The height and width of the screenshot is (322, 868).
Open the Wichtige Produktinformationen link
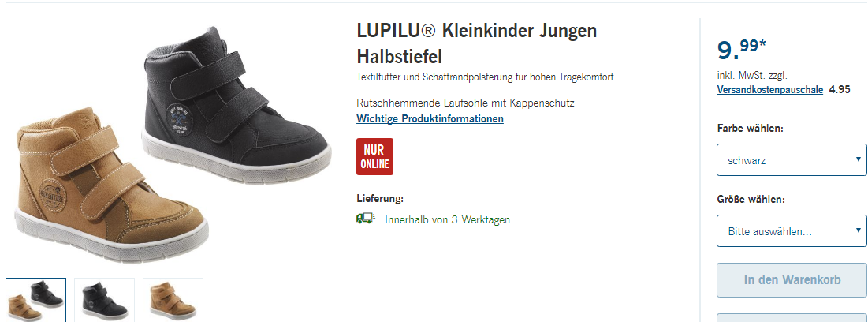[x=430, y=118]
